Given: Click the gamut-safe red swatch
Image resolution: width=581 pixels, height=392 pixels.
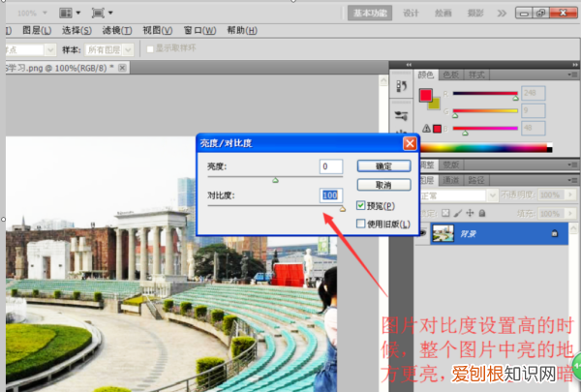Looking at the screenshot, I should coord(438,129).
